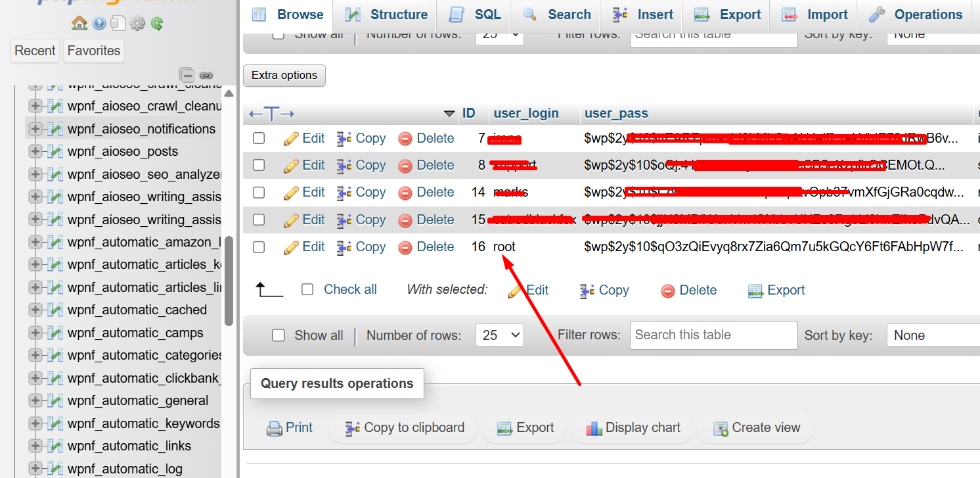Screen dimensions: 980x478
Task: Expand the wpnf_aioseo_posts tree node
Action: pyautogui.click(x=35, y=152)
